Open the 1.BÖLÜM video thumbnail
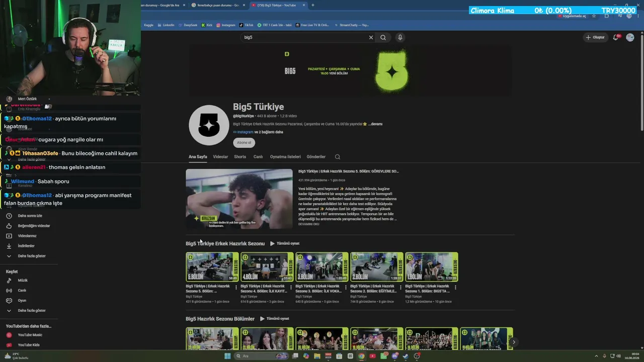Viewport: 644px width, 362px height. pyautogui.click(x=432, y=267)
